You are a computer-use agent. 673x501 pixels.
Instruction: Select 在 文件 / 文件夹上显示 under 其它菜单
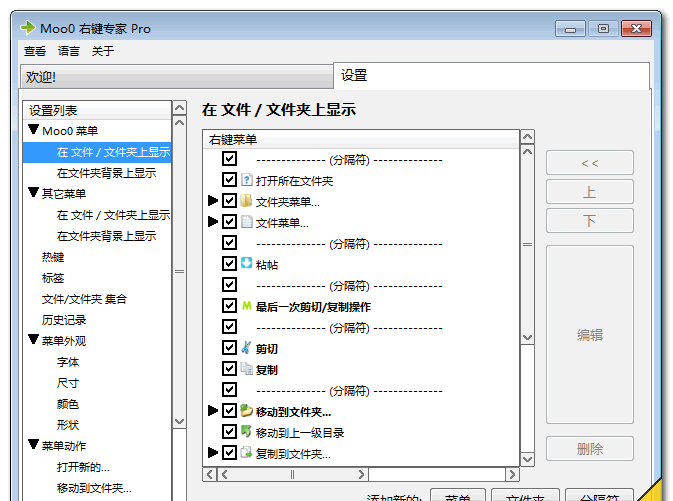[x=113, y=215]
